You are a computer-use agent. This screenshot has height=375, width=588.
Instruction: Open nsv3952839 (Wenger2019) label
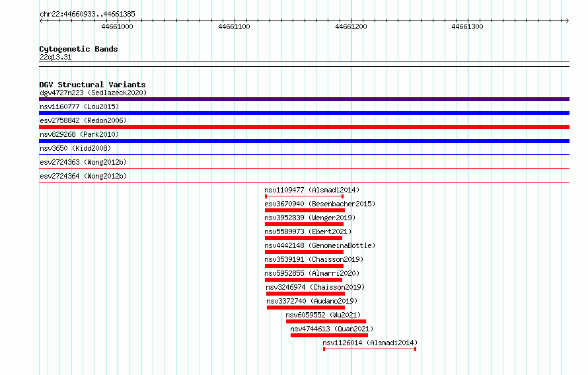pyautogui.click(x=310, y=218)
